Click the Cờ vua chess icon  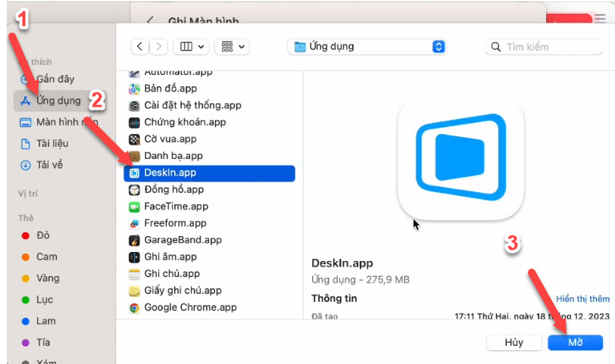[x=134, y=139]
